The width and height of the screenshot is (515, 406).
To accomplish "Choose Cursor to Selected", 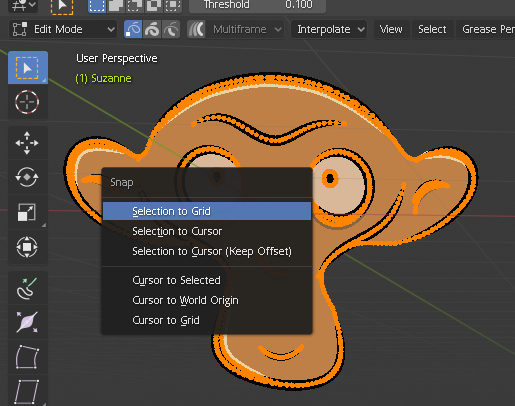I will click(x=207, y=280).
